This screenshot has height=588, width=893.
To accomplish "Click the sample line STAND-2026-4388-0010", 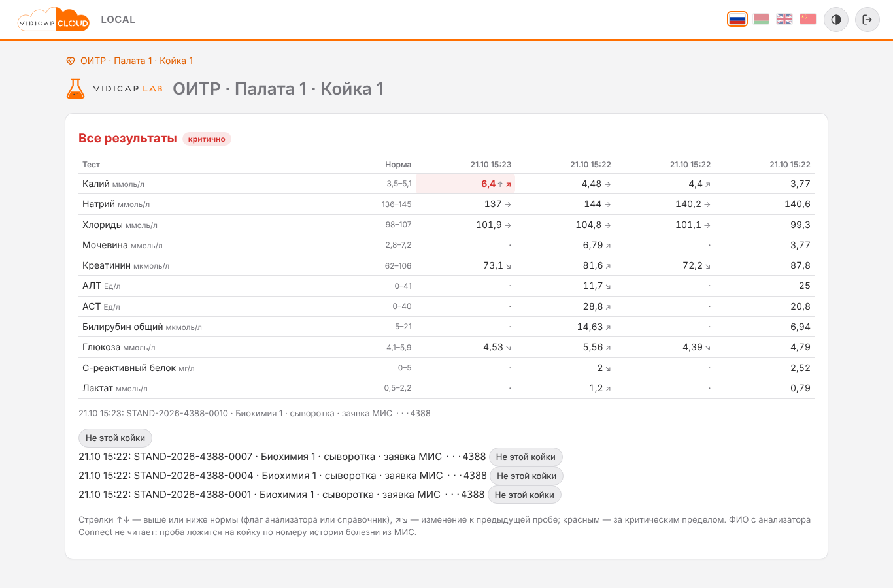I will (x=254, y=413).
